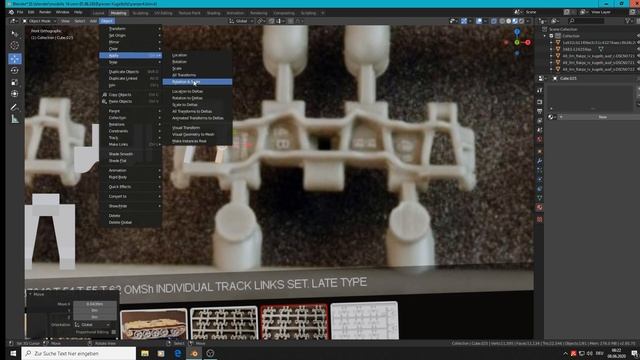Image resolution: width=640 pixels, height=360 pixels.
Task: Toggle X-ray mode in viewport header
Action: coord(494,21)
